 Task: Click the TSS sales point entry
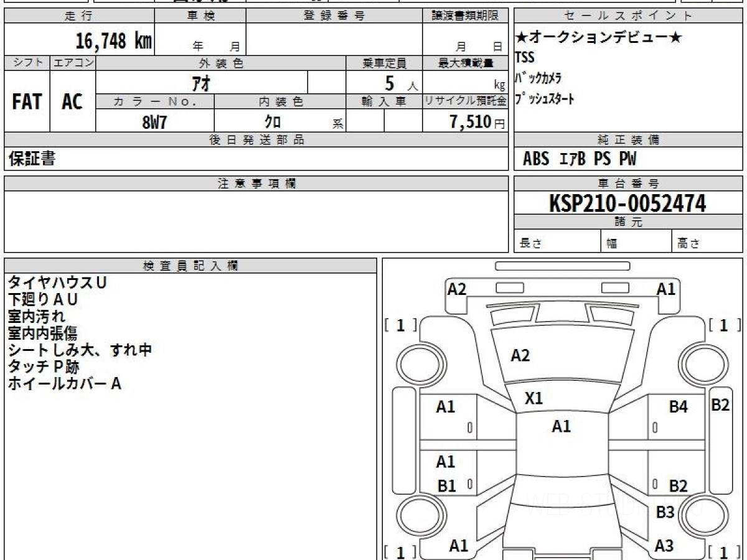525,58
